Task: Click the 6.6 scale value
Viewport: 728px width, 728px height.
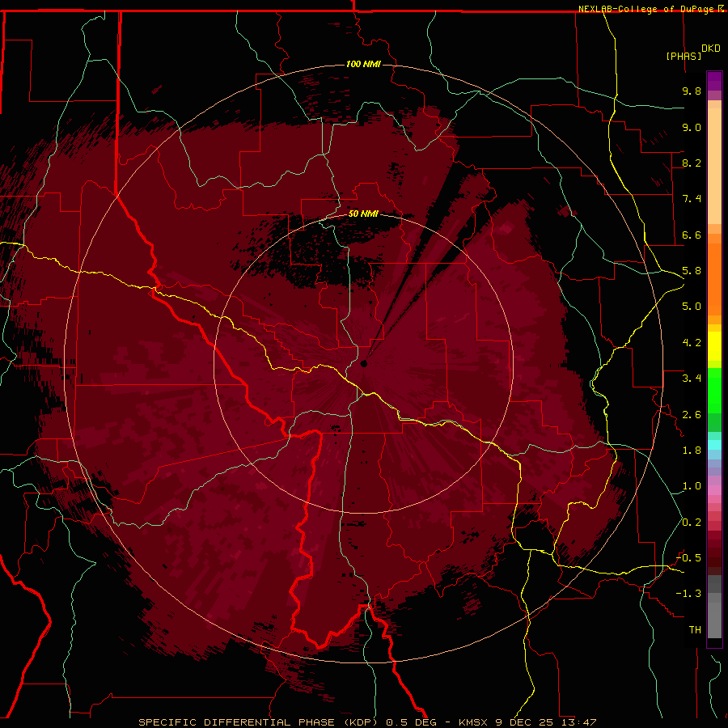Action: pos(692,235)
